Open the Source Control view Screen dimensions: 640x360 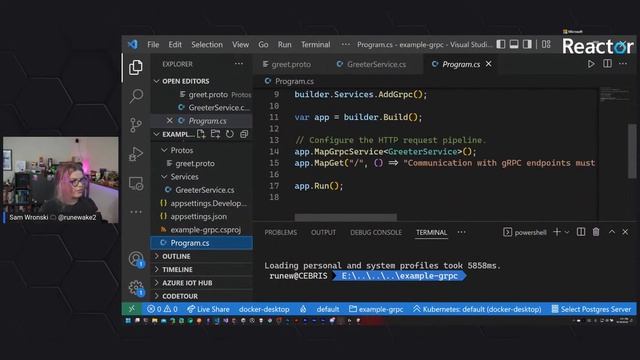[x=136, y=125]
